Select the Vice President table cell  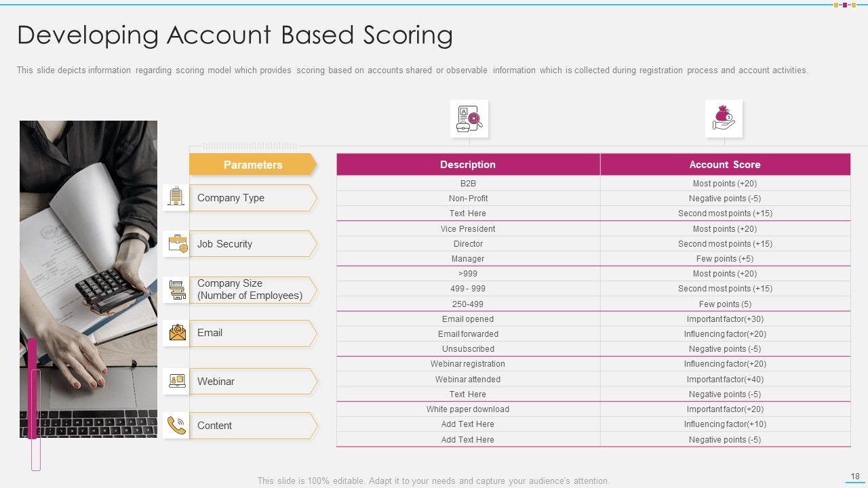[467, 229]
